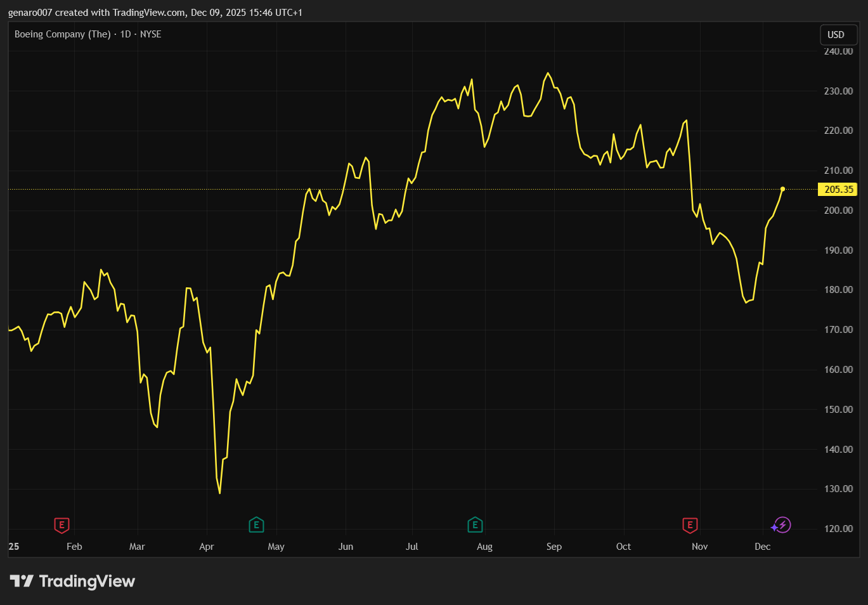Click the 120.00 price axis label
868x605 pixels.
(838, 529)
